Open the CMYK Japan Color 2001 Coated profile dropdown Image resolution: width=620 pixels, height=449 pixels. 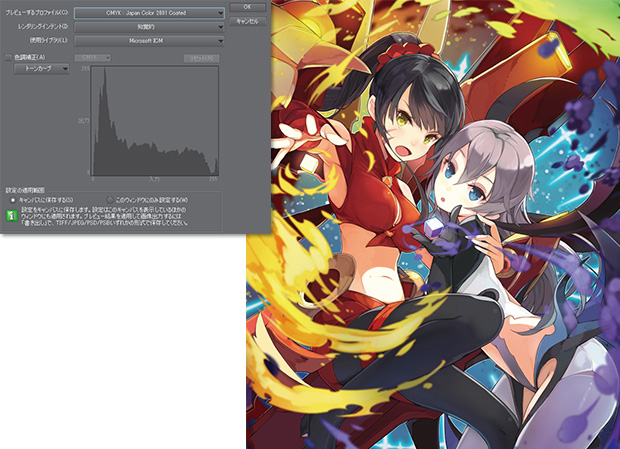[x=149, y=13]
